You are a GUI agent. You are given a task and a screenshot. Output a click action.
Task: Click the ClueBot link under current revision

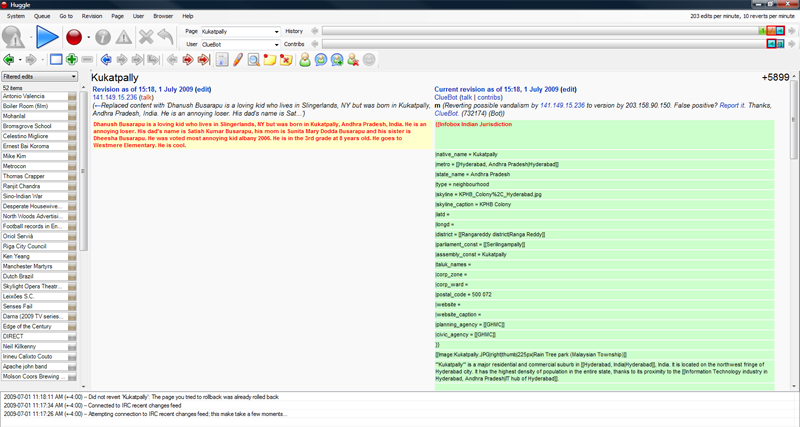446,97
